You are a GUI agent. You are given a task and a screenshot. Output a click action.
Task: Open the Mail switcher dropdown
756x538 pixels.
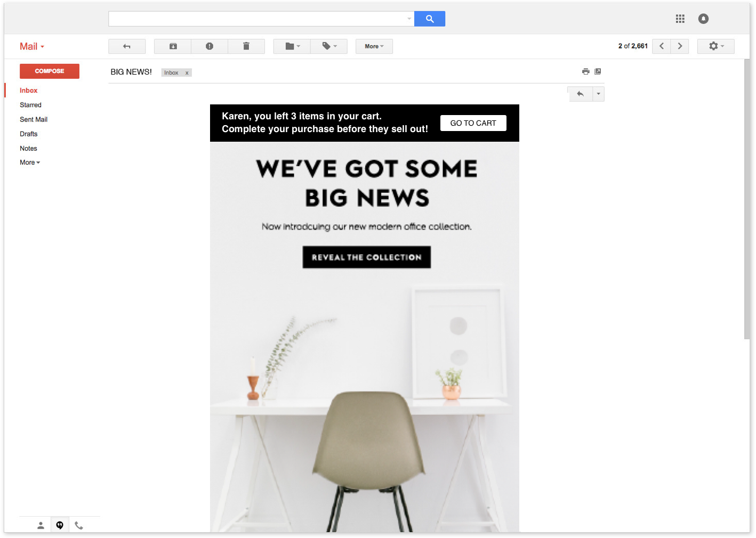32,46
